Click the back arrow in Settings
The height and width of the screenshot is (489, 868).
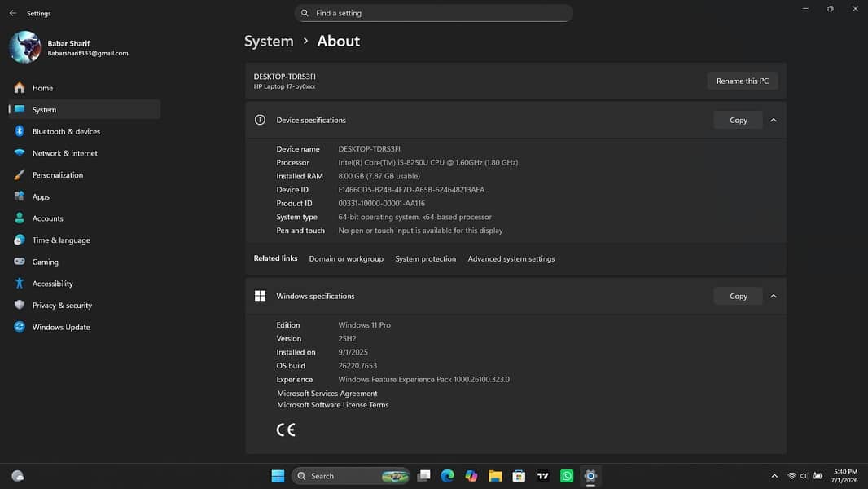[x=13, y=13]
